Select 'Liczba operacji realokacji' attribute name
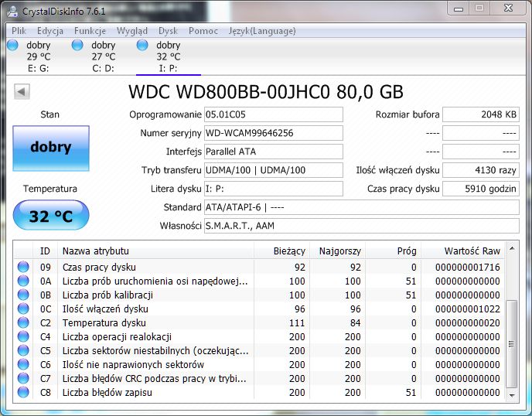Viewport: 532px width, 416px height. (117, 337)
